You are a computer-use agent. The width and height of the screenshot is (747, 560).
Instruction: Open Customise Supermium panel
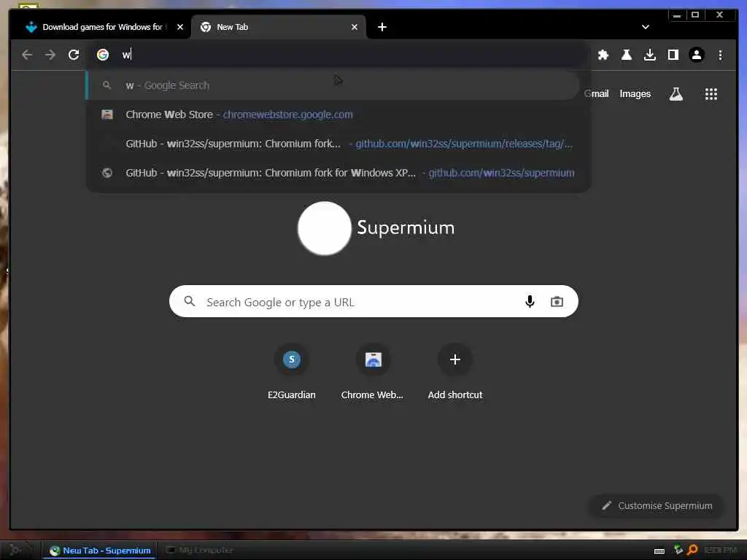coord(657,506)
